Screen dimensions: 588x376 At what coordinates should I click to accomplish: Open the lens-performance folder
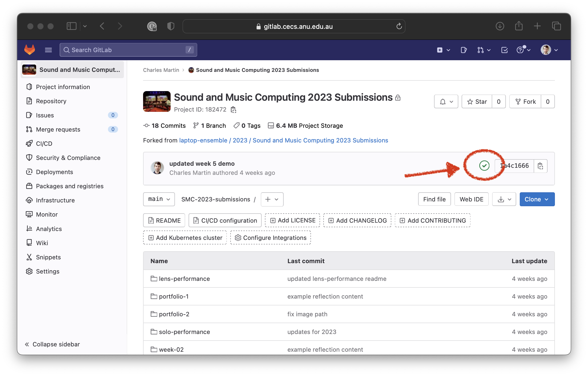[184, 279]
